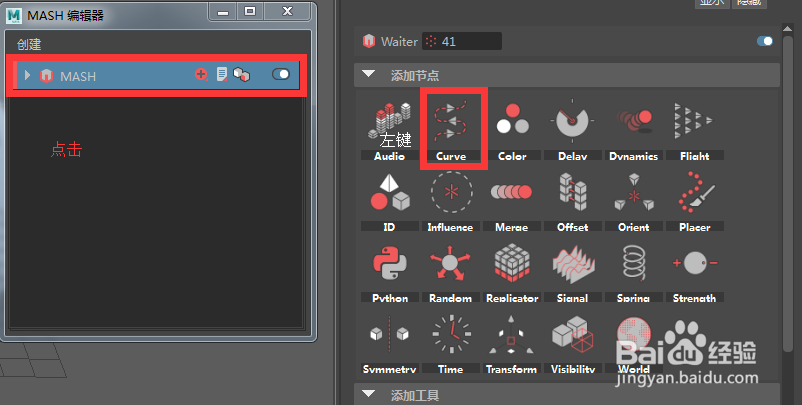Add an Influence node

pyautogui.click(x=451, y=200)
